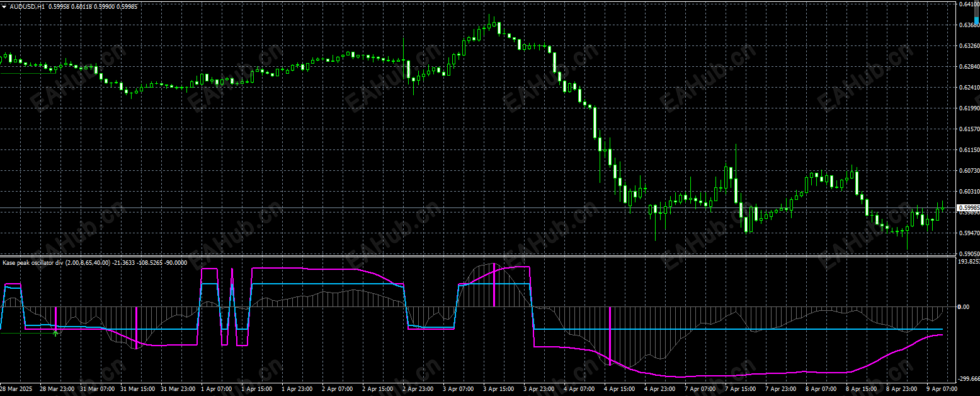Viewport: 980px width, 396px height.
Task: Click the oscillator scale value 193.825
Action: pos(969,261)
